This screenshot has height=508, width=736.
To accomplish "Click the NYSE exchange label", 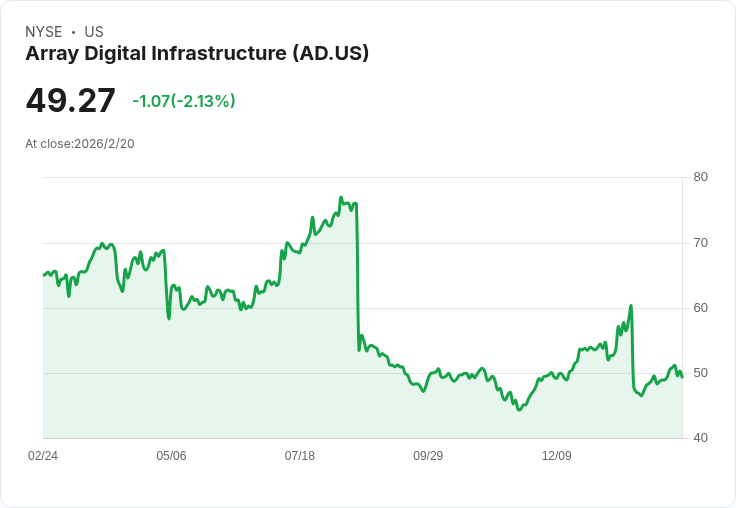I will 43,32.
